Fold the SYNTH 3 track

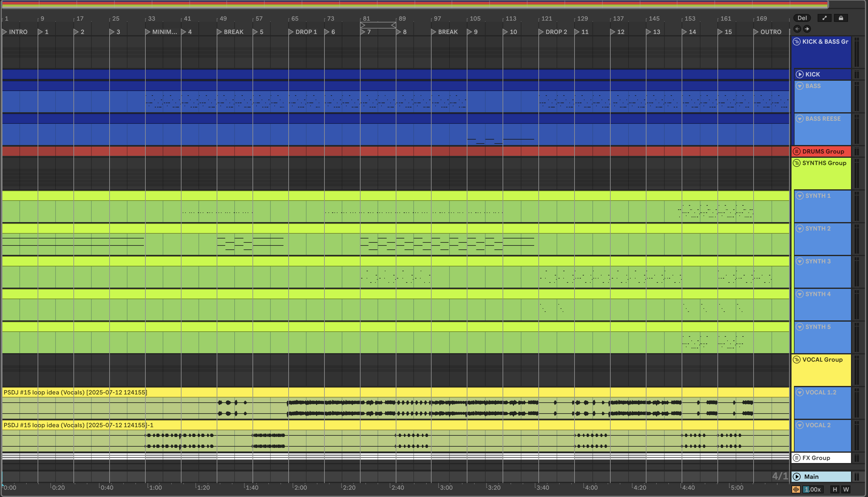click(x=799, y=262)
